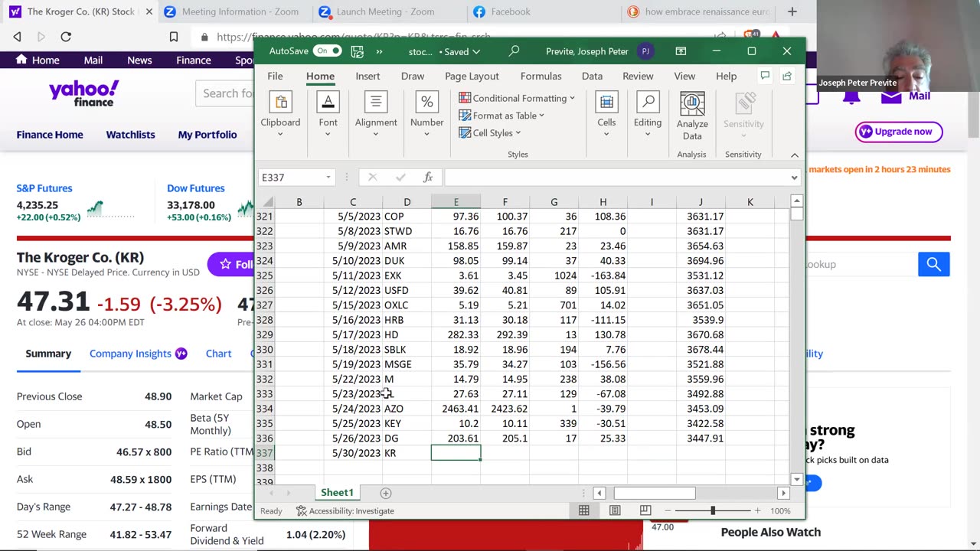The height and width of the screenshot is (551, 980).
Task: Open the Number format group icon
Action: click(426, 102)
